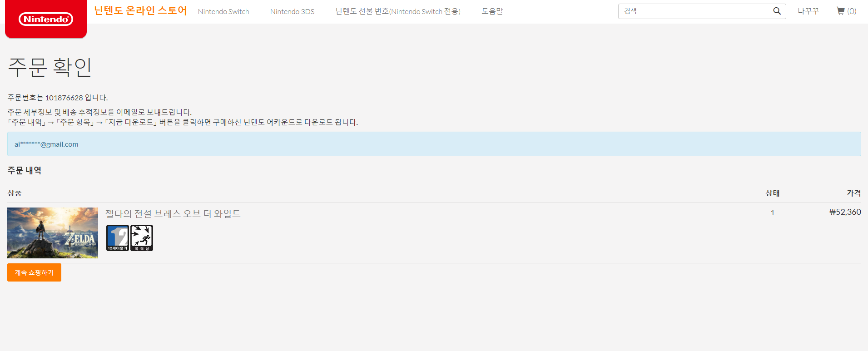Click the Nintendo logo

pos(46,19)
